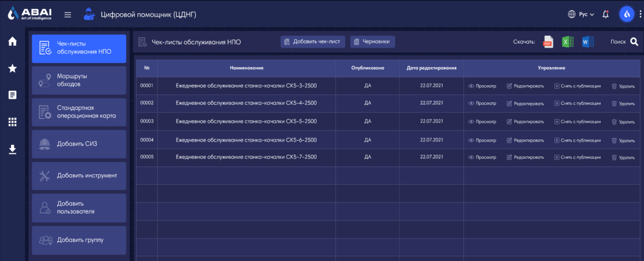Click the Home icon in left sidebar
Image resolution: width=644 pixels, height=261 pixels.
12,41
